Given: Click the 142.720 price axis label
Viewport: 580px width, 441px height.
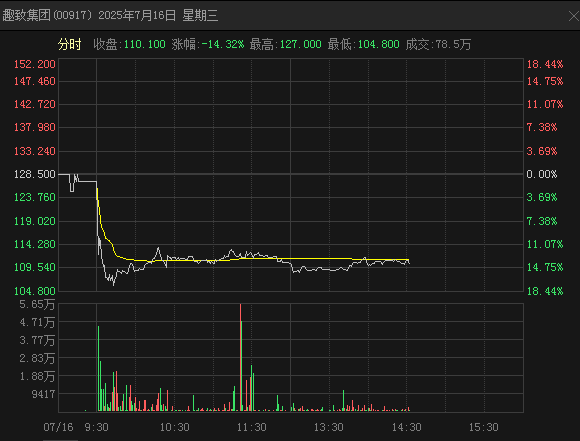Looking at the screenshot, I should pyautogui.click(x=35, y=104).
